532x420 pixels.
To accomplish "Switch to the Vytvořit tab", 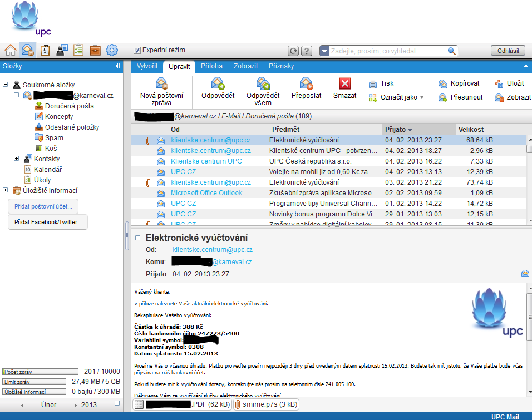I will pos(147,66).
